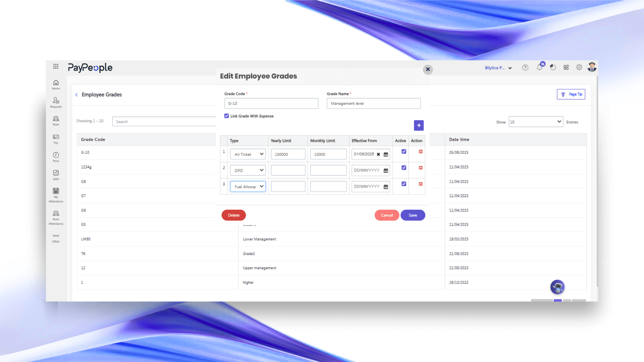
Task: Click the Save button
Action: click(413, 215)
